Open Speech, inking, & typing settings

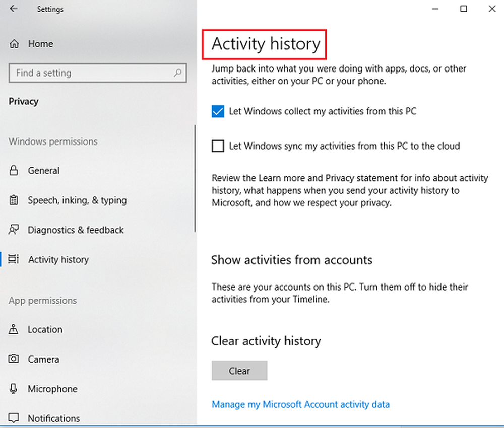77,200
